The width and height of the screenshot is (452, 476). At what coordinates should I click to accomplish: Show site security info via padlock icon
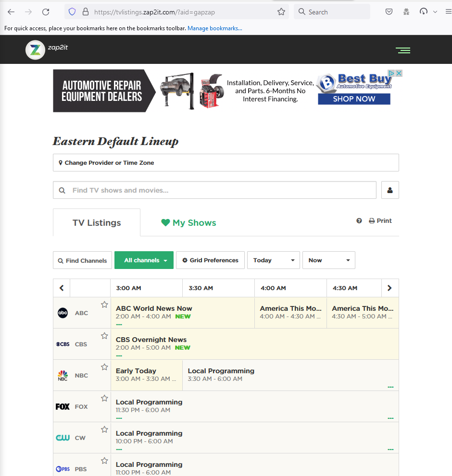pos(86,12)
